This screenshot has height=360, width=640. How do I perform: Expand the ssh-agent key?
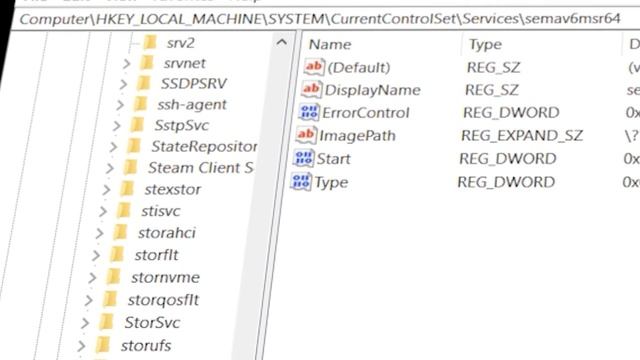tap(120, 104)
